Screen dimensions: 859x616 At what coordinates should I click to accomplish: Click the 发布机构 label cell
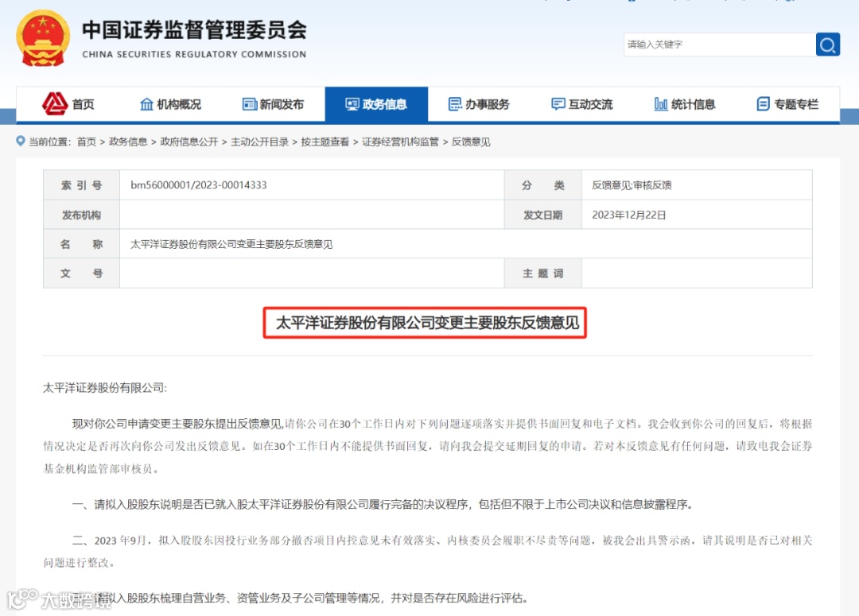coord(82,215)
